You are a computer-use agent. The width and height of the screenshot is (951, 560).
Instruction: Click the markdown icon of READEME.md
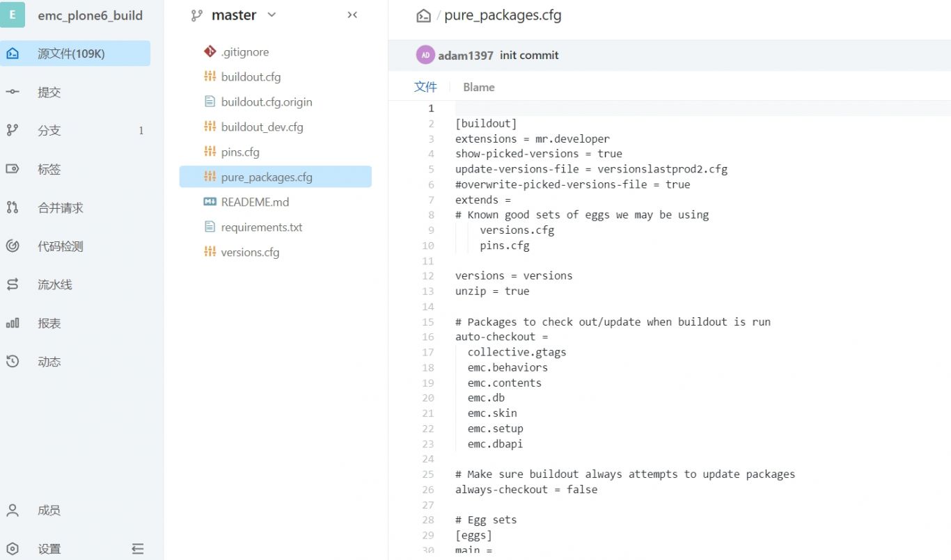point(210,202)
